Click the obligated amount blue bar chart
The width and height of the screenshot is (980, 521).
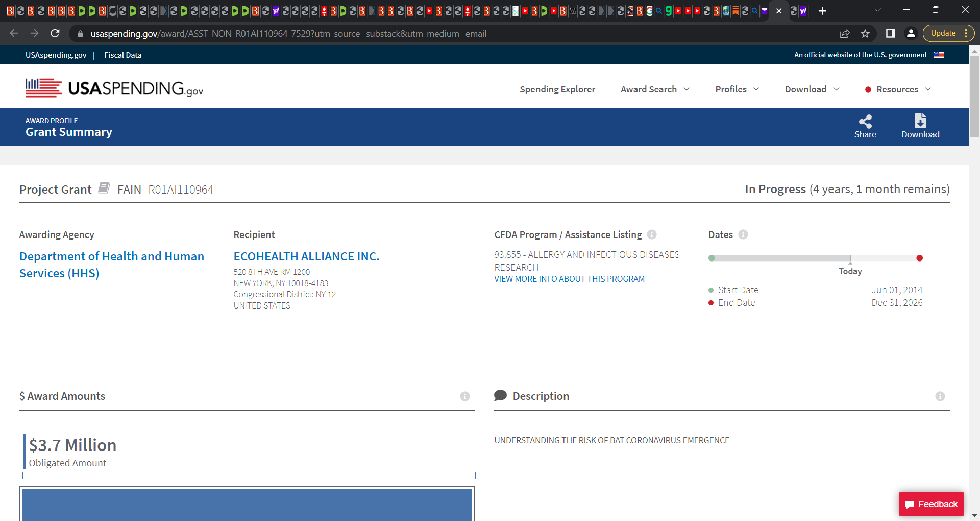click(247, 504)
